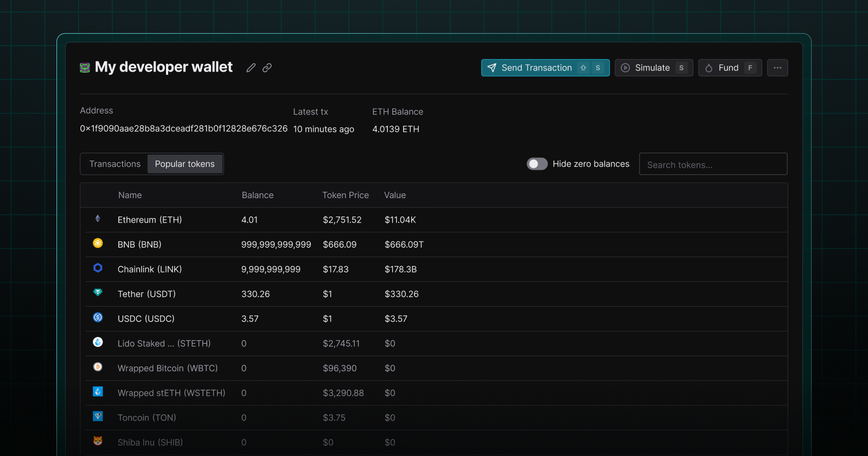This screenshot has width=868, height=456.
Task: Click the $178.3B Chainlink value
Action: coord(401,269)
